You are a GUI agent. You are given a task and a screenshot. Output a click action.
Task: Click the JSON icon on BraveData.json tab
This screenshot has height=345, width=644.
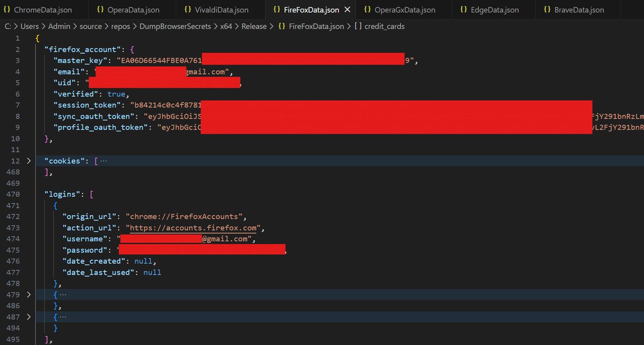pos(547,10)
